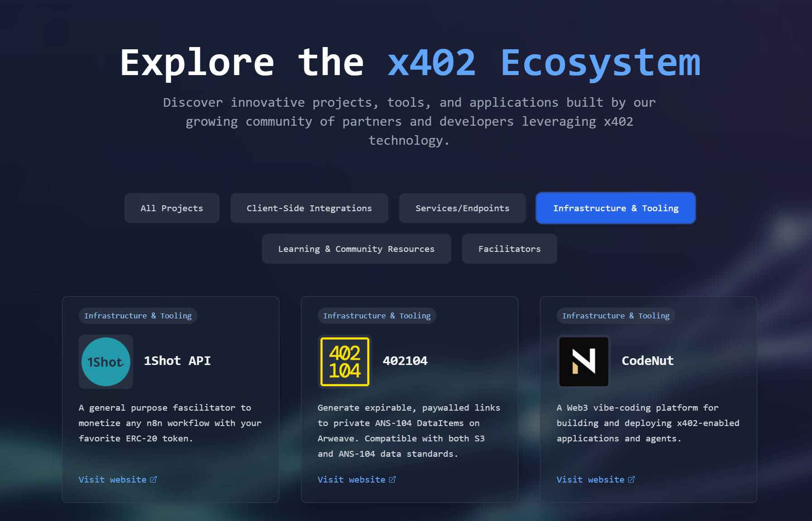The height and width of the screenshot is (521, 812).
Task: Click the 1Shot API card title
Action: [x=177, y=361]
